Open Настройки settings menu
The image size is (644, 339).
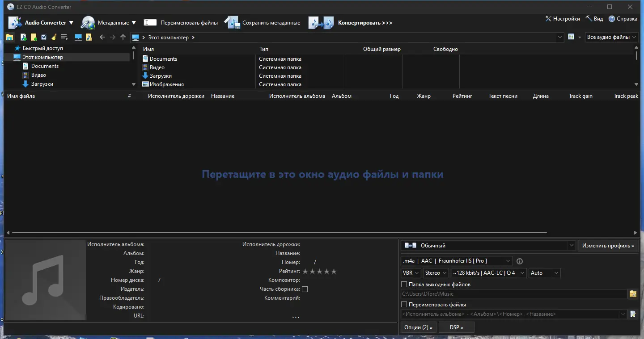coord(563,19)
